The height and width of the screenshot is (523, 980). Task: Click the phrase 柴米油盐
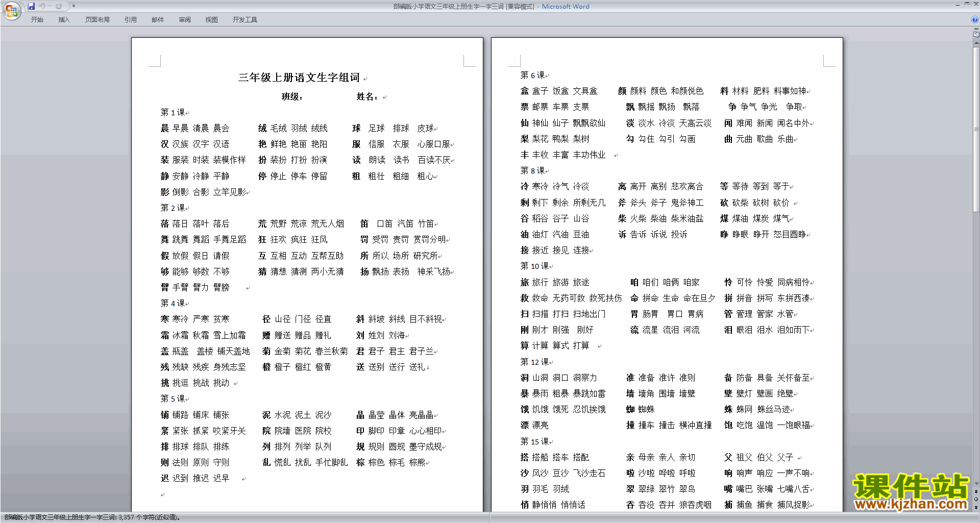[687, 219]
